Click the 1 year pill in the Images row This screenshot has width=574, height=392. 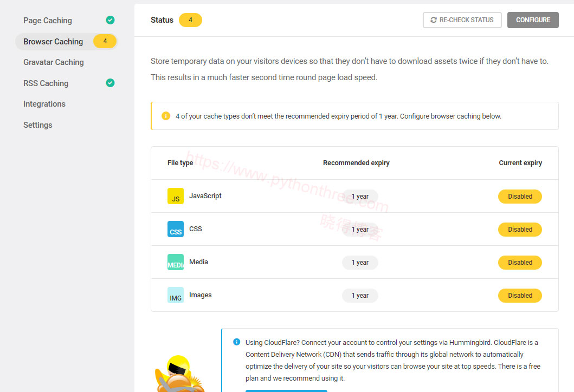click(360, 296)
